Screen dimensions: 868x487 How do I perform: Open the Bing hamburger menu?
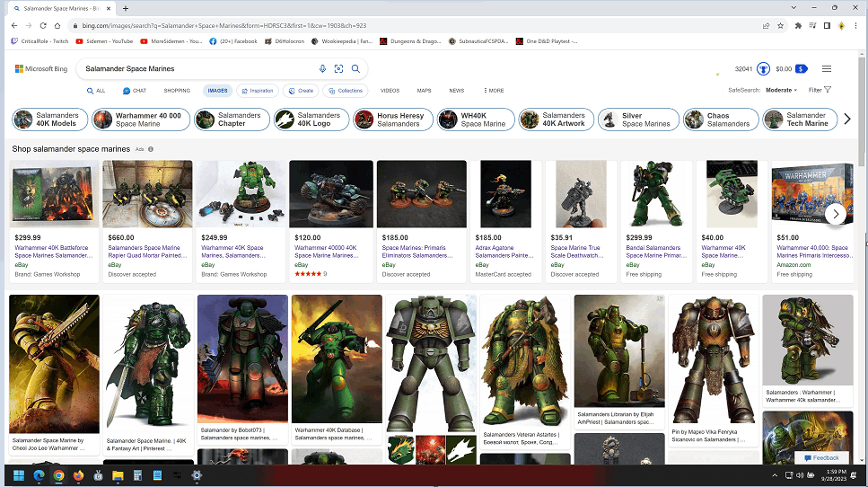click(827, 68)
